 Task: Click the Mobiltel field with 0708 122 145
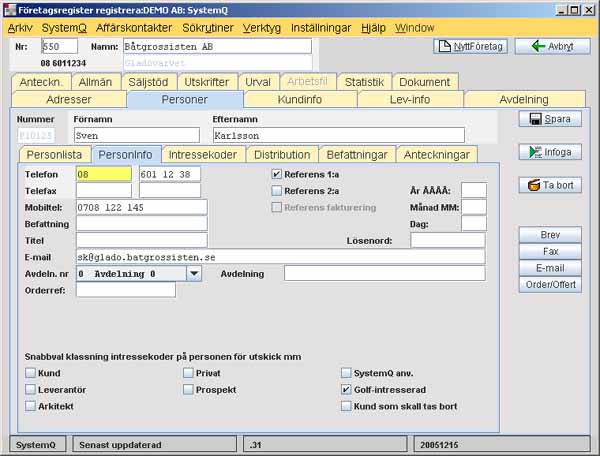[x=142, y=207]
